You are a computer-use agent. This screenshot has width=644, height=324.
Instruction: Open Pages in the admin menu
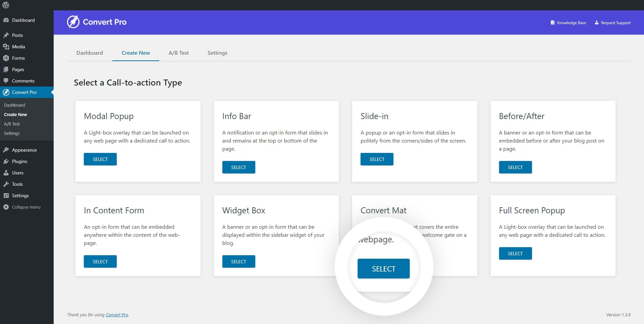[18, 69]
